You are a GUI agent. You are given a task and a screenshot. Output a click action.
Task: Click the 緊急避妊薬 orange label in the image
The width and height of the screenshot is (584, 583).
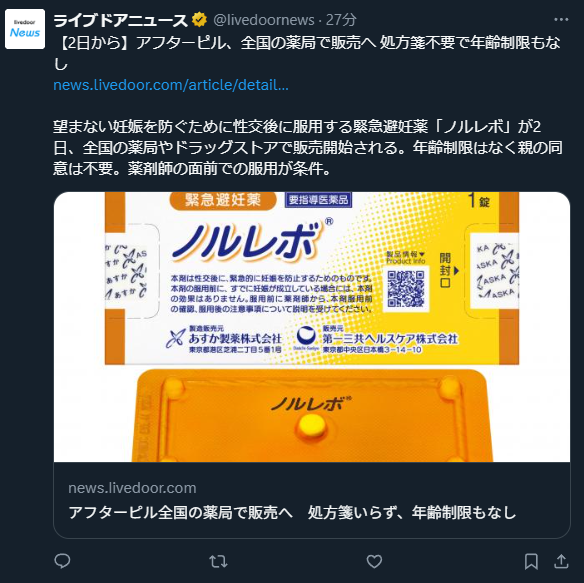coord(223,200)
